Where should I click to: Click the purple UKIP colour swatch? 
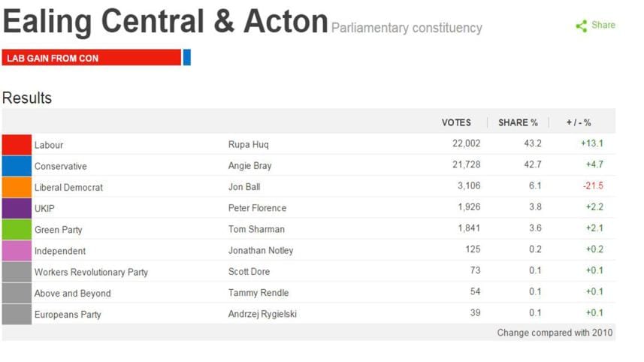(x=17, y=208)
